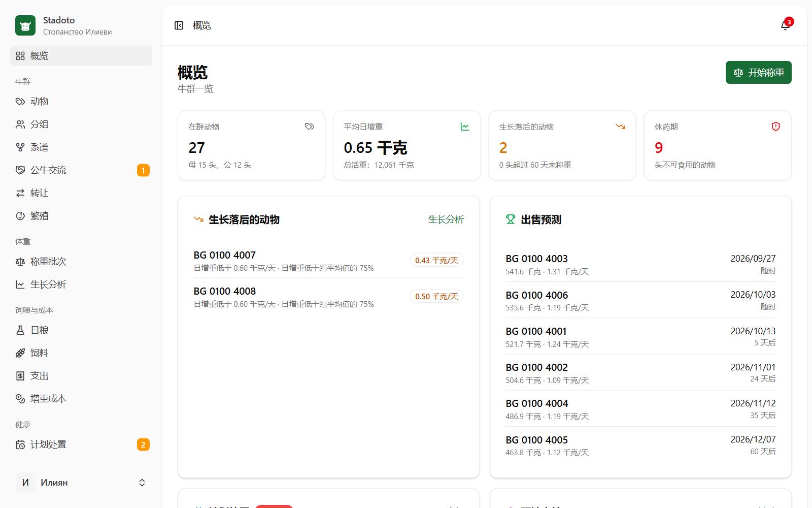Screen dimensions: 812x508
Task: Click the people icon beside 分组
Action: 20,124
